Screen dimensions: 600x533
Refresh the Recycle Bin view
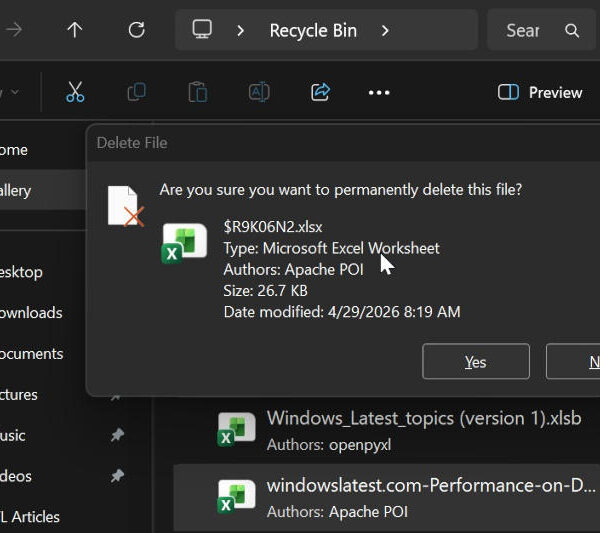tap(137, 30)
